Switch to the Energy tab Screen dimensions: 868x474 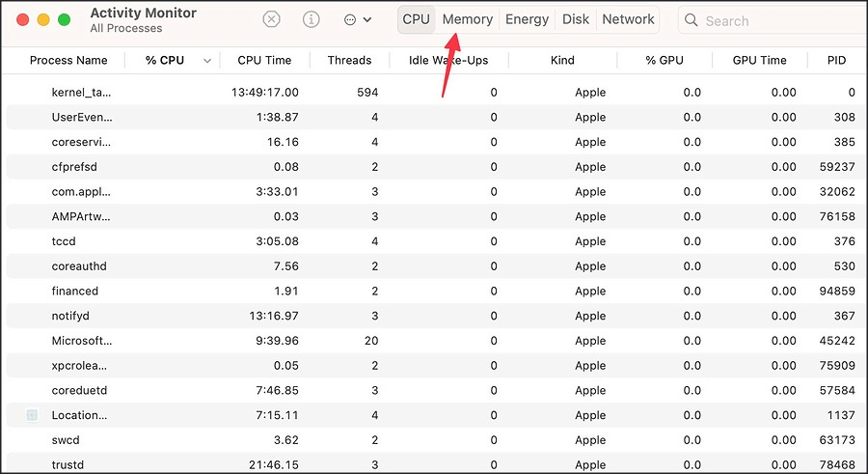(x=527, y=19)
